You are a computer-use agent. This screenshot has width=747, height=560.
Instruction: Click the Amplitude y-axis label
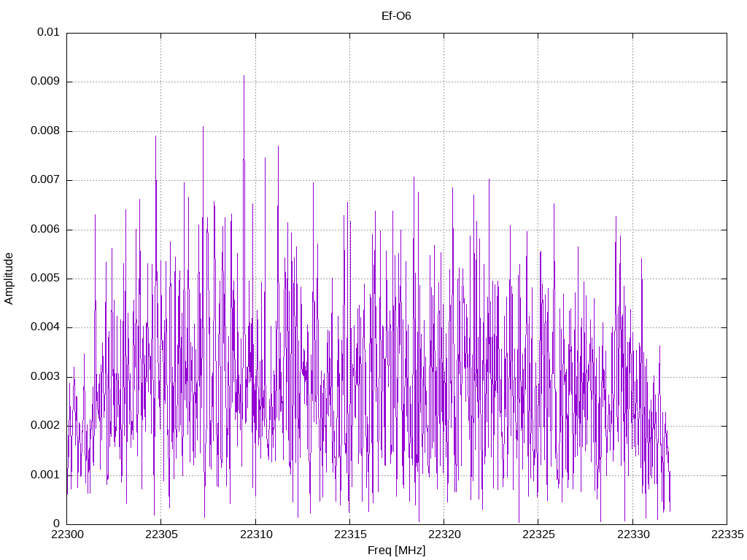(9, 279)
